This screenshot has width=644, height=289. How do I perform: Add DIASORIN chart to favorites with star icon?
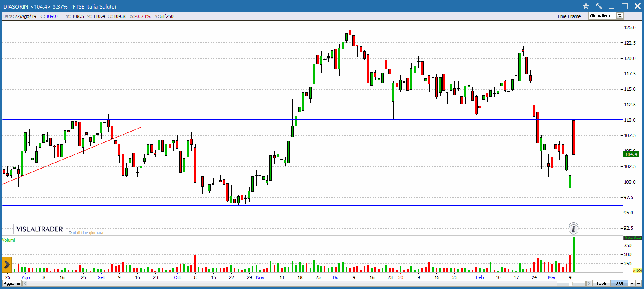click(586, 6)
